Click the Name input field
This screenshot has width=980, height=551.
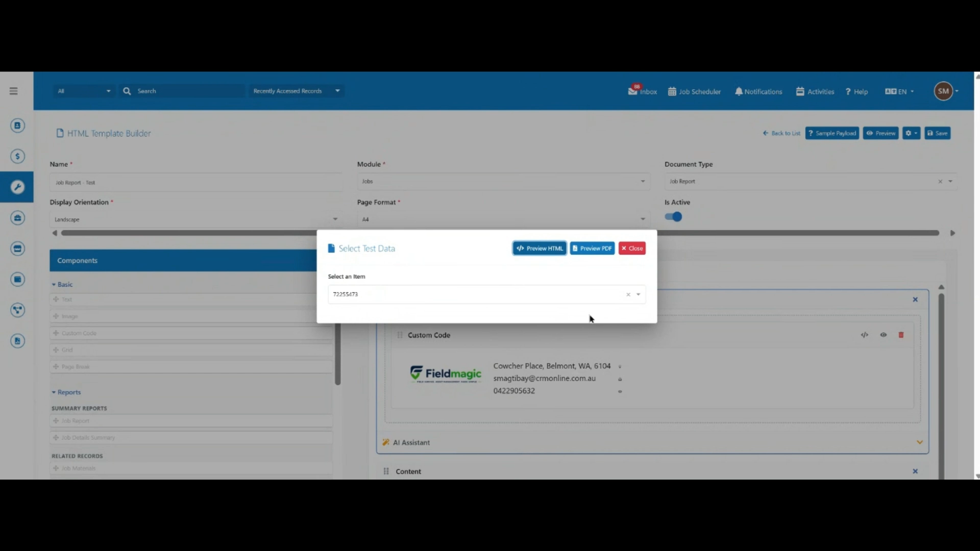[x=196, y=182]
